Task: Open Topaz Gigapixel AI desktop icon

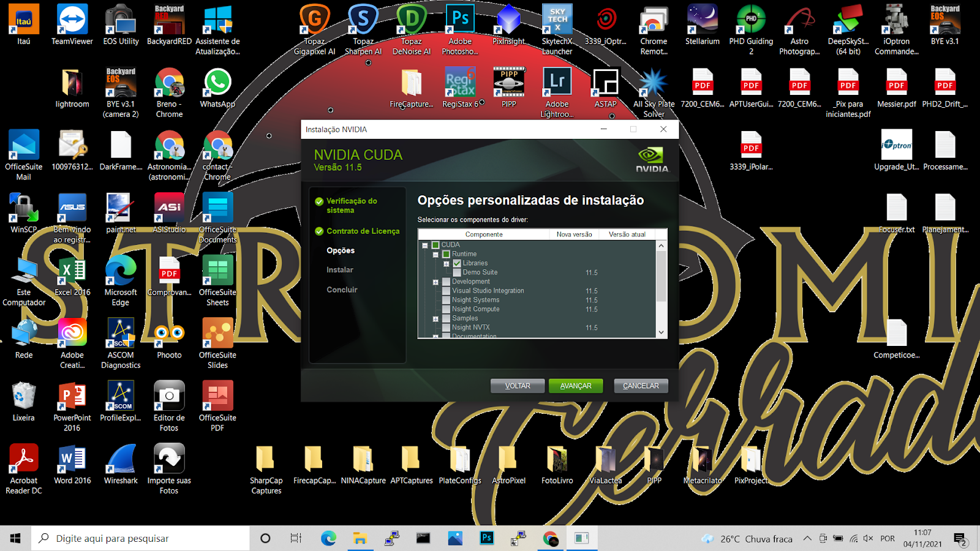Action: coord(314,29)
